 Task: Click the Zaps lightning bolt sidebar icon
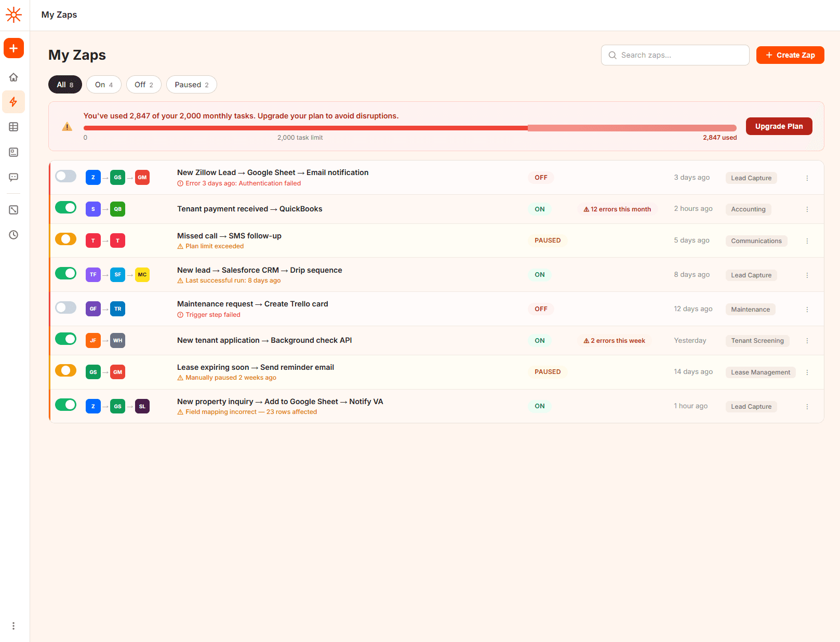[14, 102]
